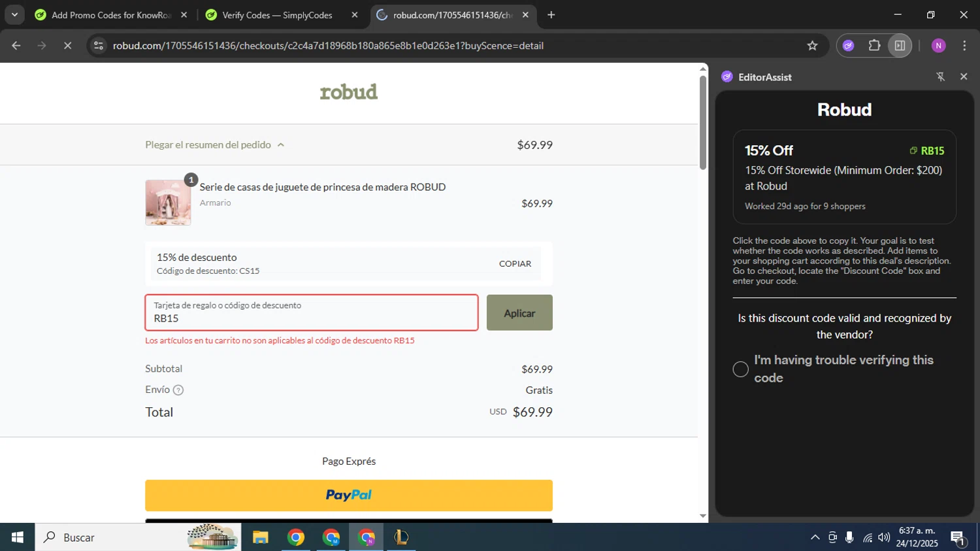Close the Verify Codes SimplyCodes tab
Screen dimensions: 980x551
(x=355, y=15)
